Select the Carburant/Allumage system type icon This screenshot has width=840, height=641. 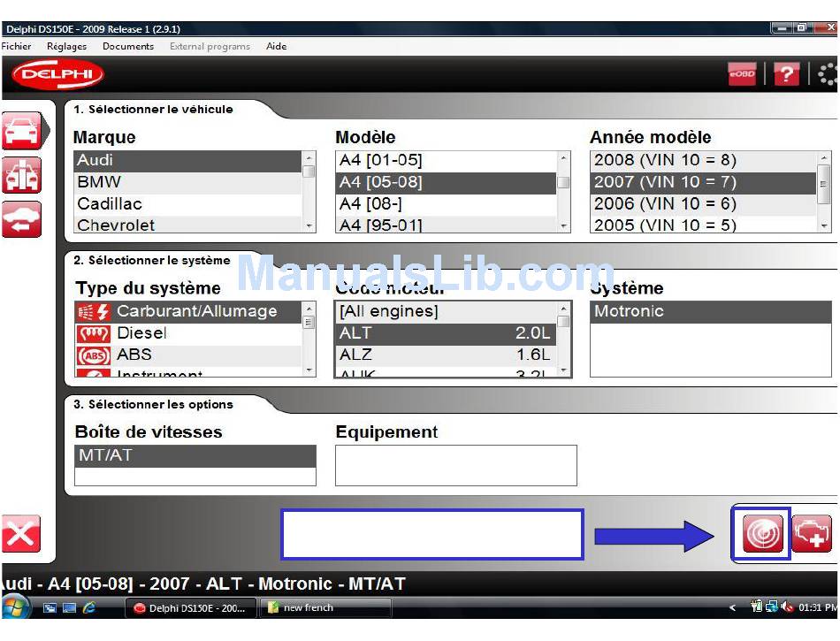pyautogui.click(x=94, y=312)
